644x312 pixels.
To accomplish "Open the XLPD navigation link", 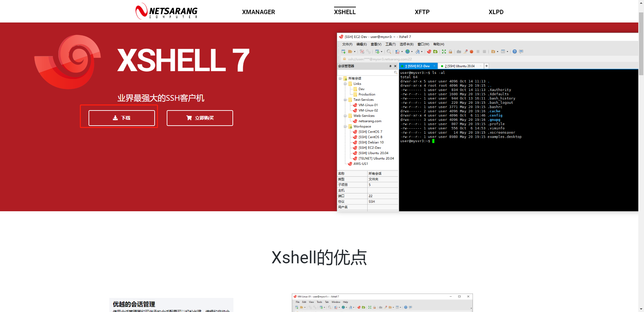I will (x=496, y=12).
